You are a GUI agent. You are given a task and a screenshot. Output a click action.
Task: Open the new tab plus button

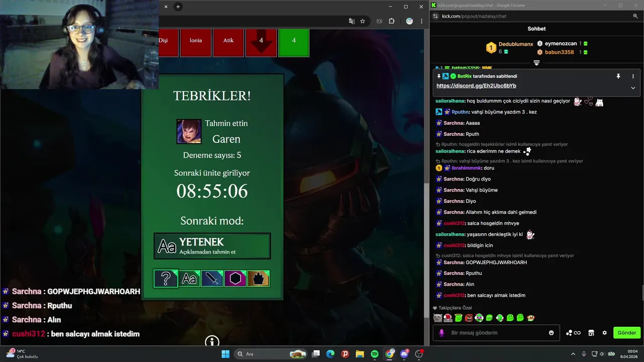pos(178,7)
